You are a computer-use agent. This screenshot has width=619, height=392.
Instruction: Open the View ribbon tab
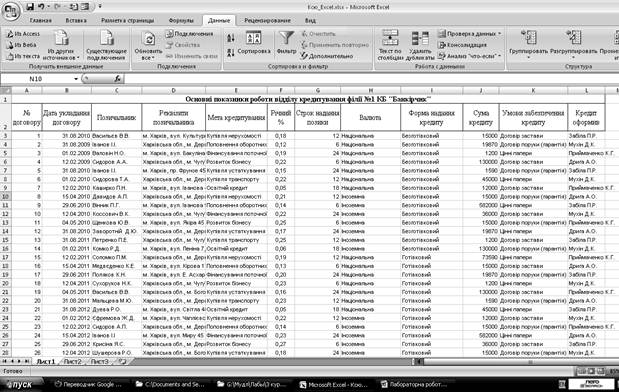click(310, 20)
